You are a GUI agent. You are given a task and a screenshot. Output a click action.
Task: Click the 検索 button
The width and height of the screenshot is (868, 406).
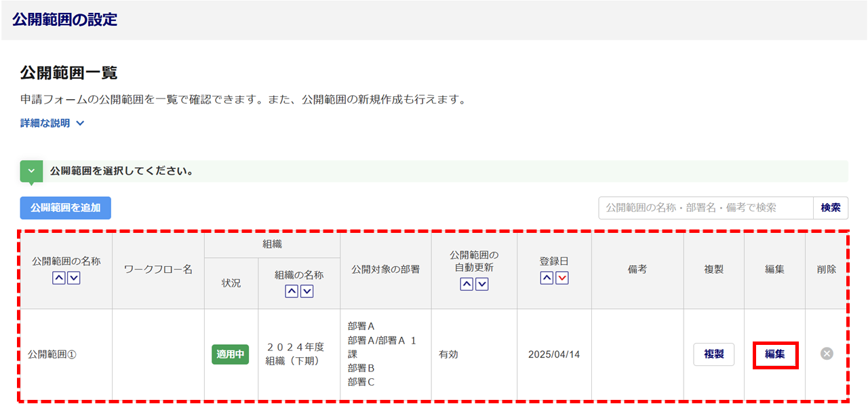831,208
